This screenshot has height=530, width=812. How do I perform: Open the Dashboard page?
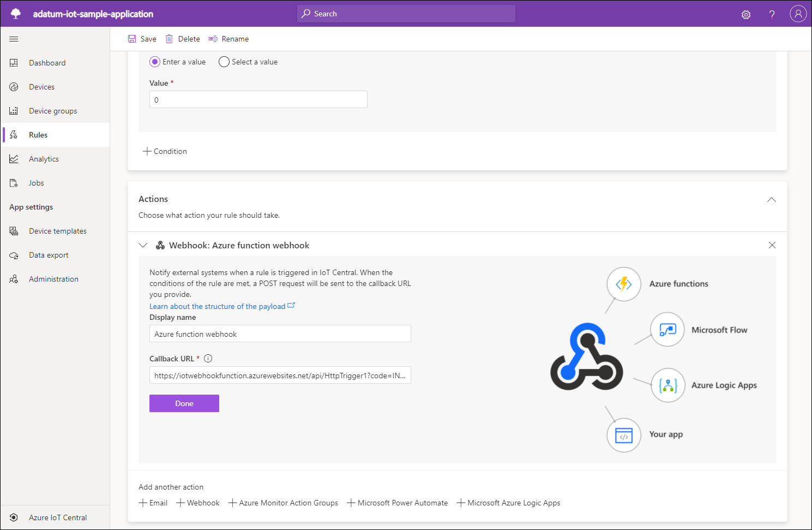(55, 63)
